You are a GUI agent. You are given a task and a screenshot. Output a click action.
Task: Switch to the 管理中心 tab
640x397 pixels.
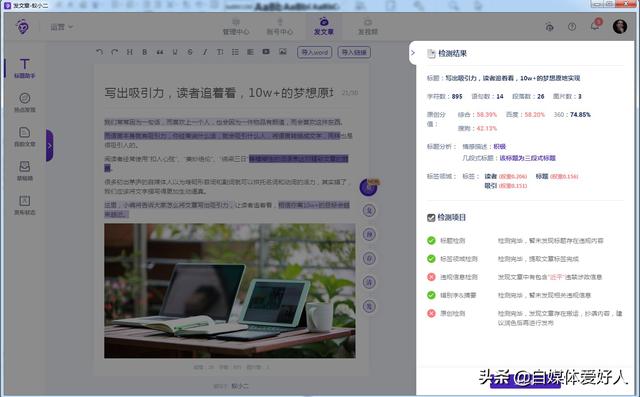[236, 27]
